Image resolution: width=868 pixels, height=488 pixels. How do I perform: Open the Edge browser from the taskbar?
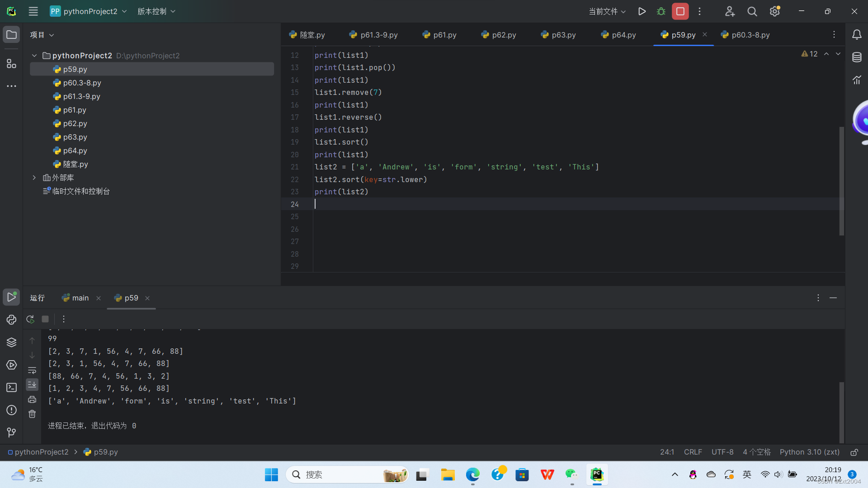(473, 475)
